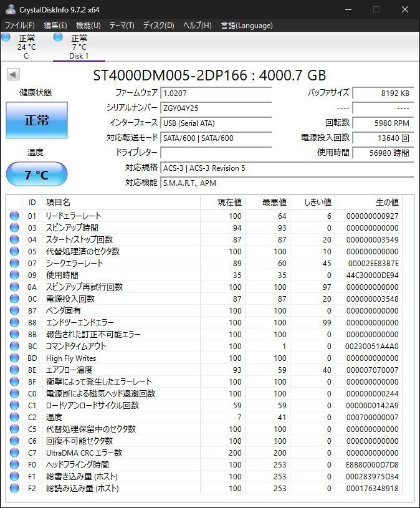The width and height of the screenshot is (420, 508).
Task: Click the previous disk arrow button
Action: tap(13, 75)
